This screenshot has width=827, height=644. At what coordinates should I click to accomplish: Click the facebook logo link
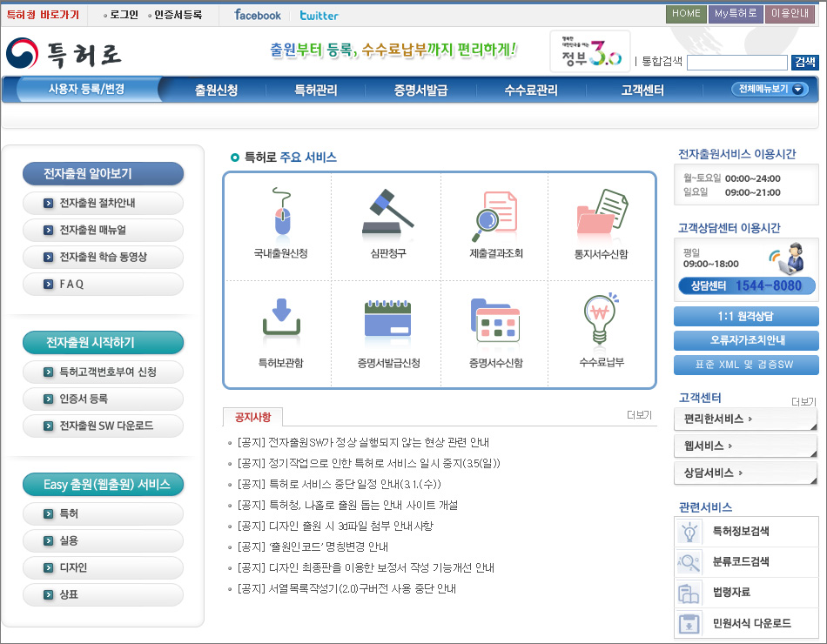coord(258,15)
